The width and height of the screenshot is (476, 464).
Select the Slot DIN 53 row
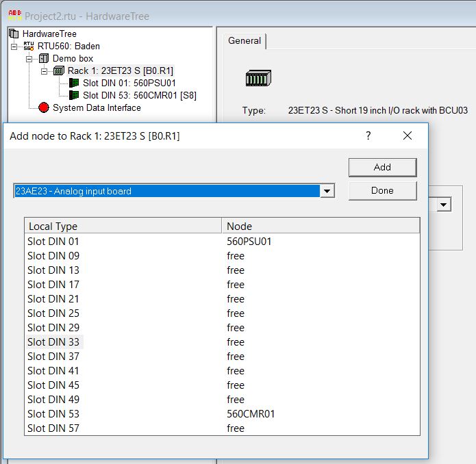pos(222,413)
